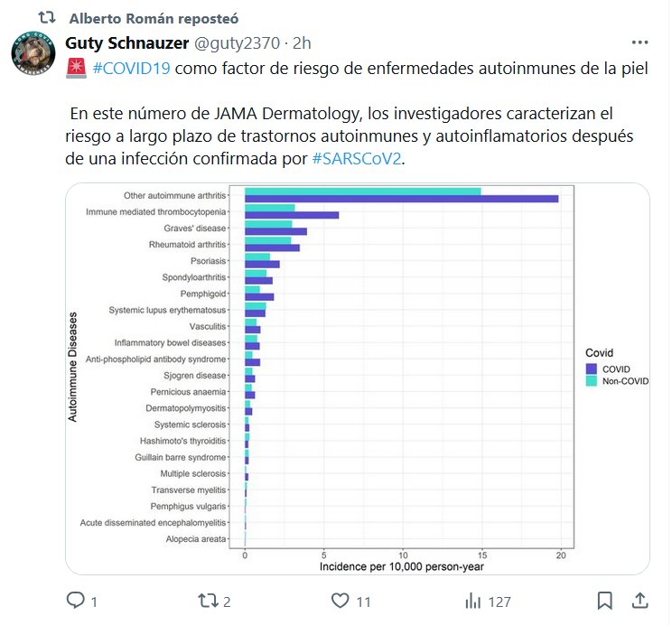
Task: Open the three-dot more options menu
Action: click(639, 42)
